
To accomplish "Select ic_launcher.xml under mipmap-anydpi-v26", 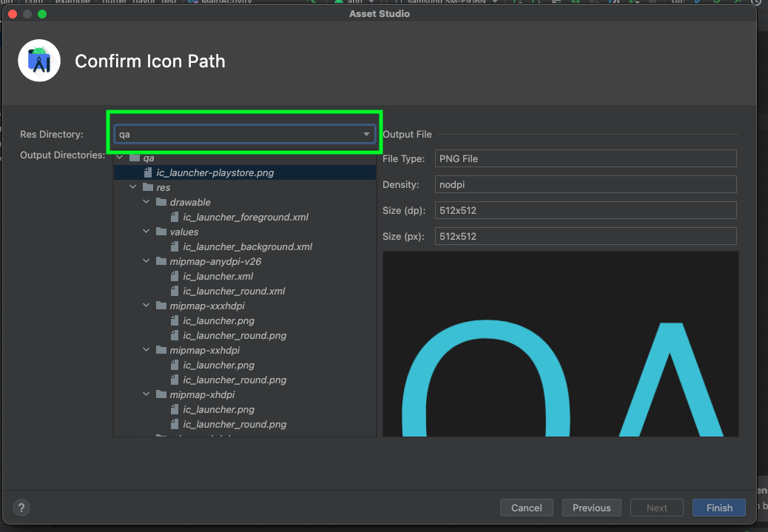I will (x=218, y=276).
